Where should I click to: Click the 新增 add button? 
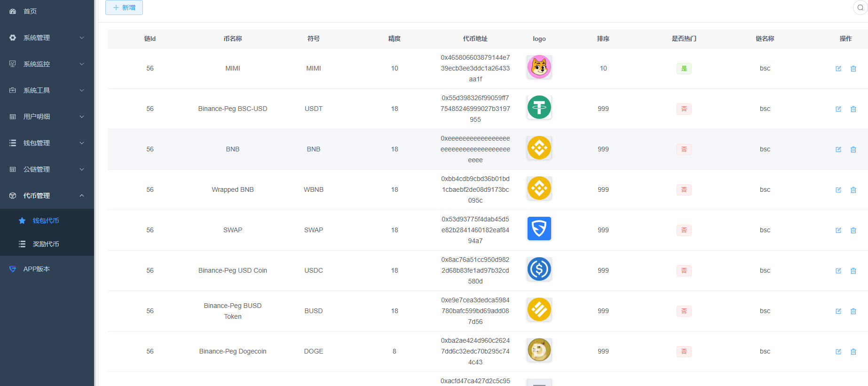coord(124,8)
